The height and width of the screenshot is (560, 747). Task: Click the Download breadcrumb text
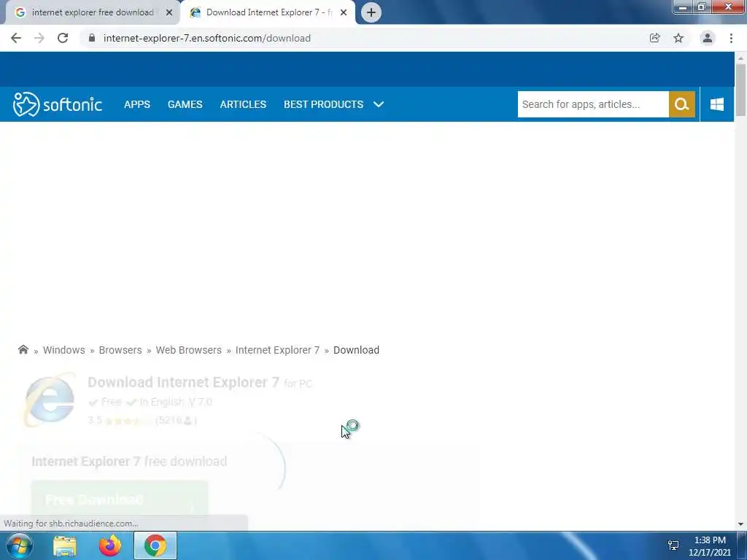(x=356, y=350)
